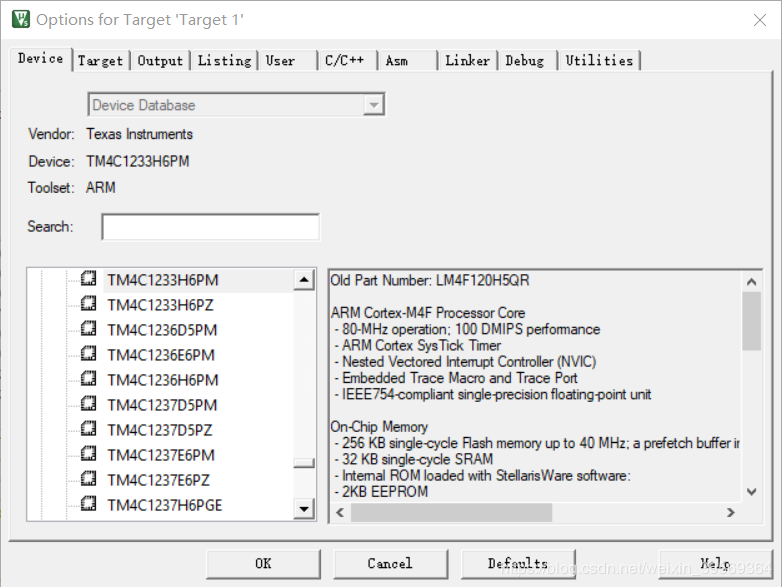Click the chip icon beside TM4C1237D5PM
The height and width of the screenshot is (587, 782).
click(x=88, y=403)
